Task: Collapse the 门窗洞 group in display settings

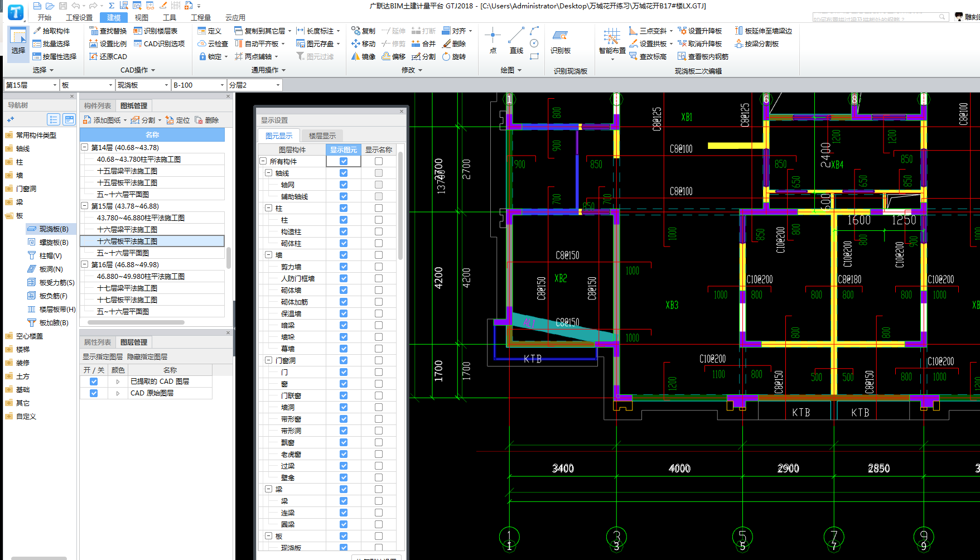Action: [x=268, y=360]
